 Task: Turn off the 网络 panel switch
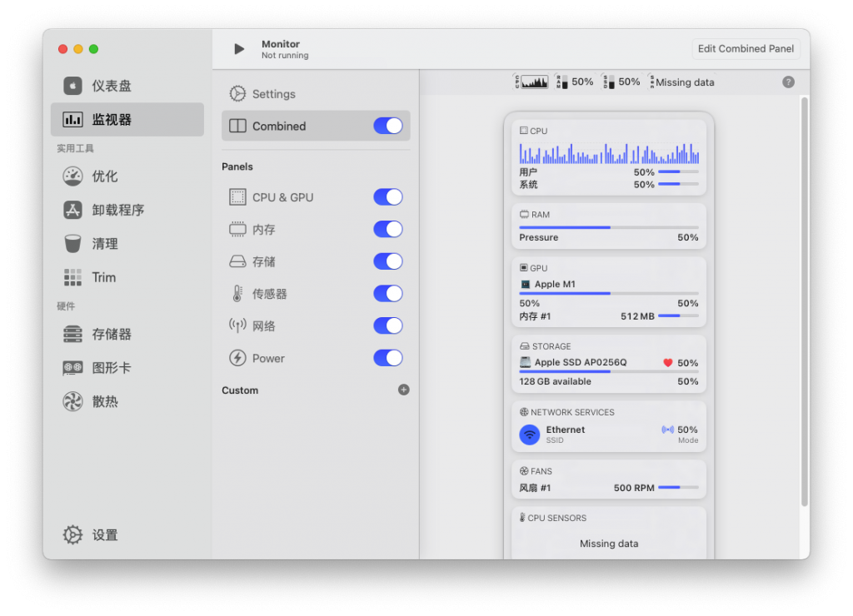pyautogui.click(x=388, y=325)
